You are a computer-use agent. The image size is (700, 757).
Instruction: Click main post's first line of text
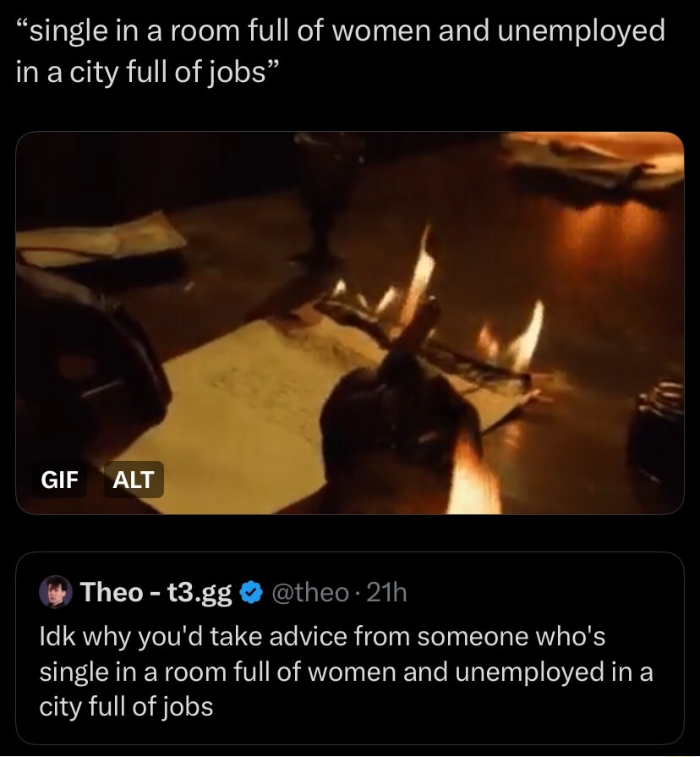[340, 31]
